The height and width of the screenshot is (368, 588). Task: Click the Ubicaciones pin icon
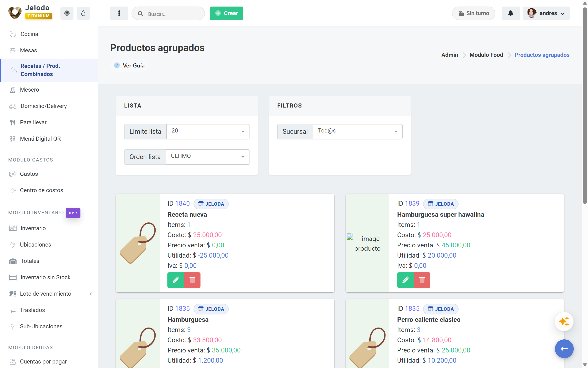coord(13,245)
